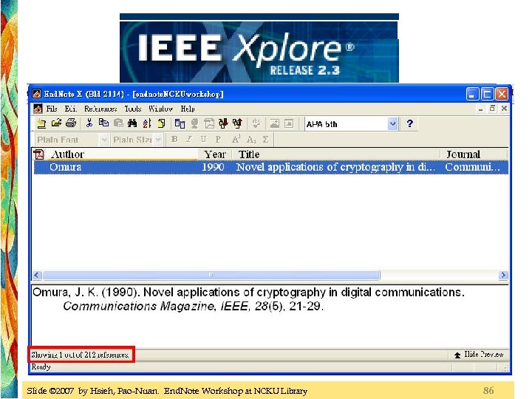Click the Online Search globe icon
532x399 pixels.
pyautogui.click(x=194, y=123)
